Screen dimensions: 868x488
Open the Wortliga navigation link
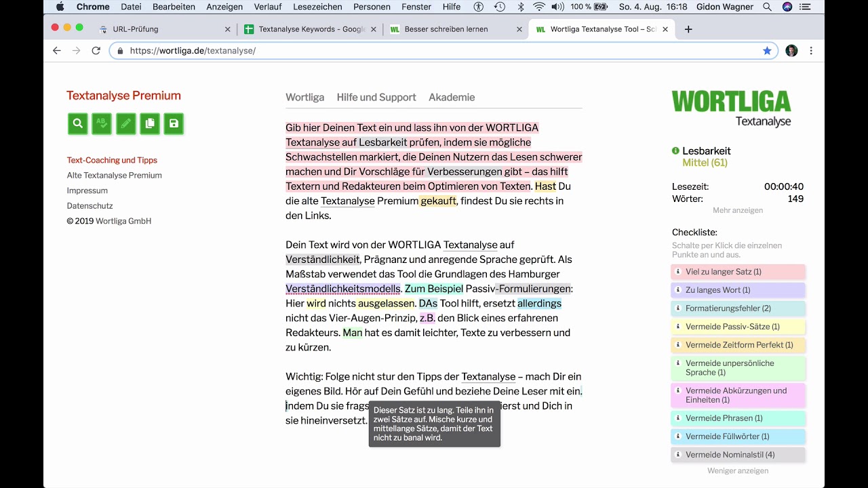click(x=304, y=97)
